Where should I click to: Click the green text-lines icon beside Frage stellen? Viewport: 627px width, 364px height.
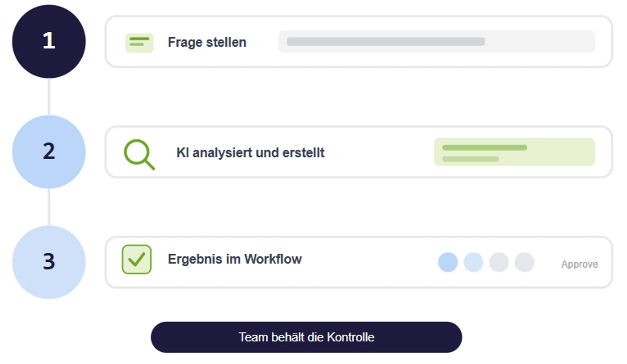139,42
